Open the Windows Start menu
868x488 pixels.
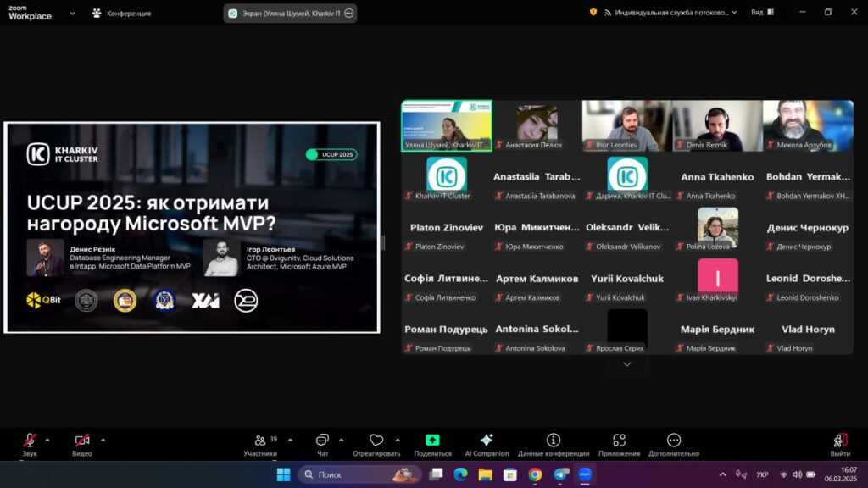click(283, 474)
